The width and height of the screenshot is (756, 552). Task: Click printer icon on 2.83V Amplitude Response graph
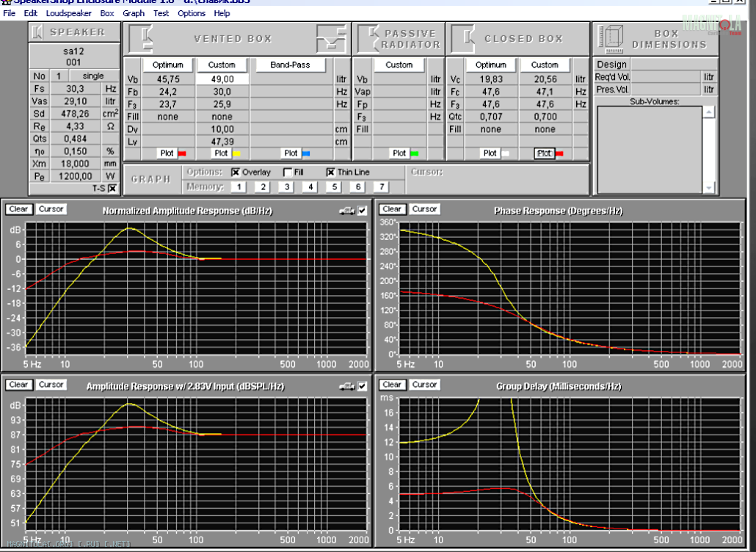[346, 386]
